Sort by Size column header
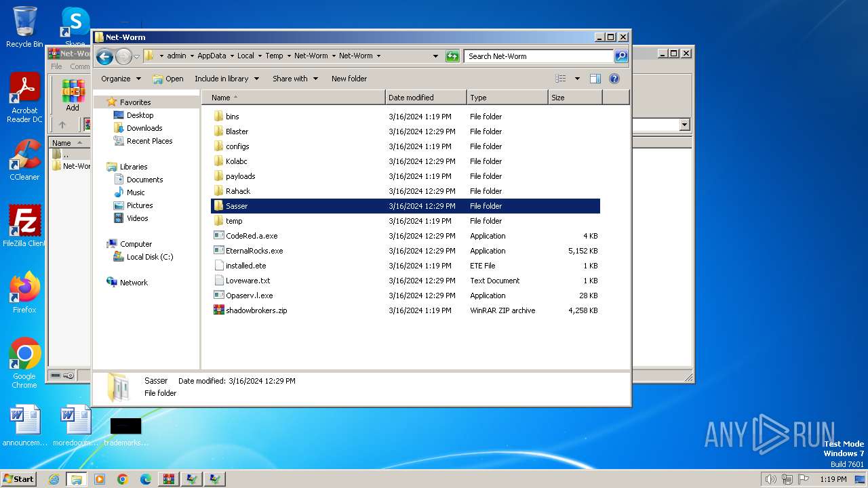The image size is (868, 488). coord(575,98)
